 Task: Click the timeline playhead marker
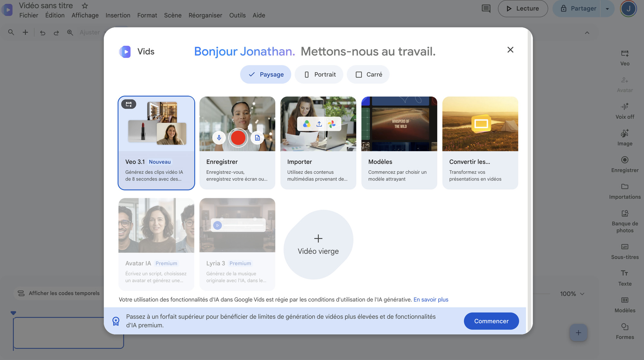point(13,313)
